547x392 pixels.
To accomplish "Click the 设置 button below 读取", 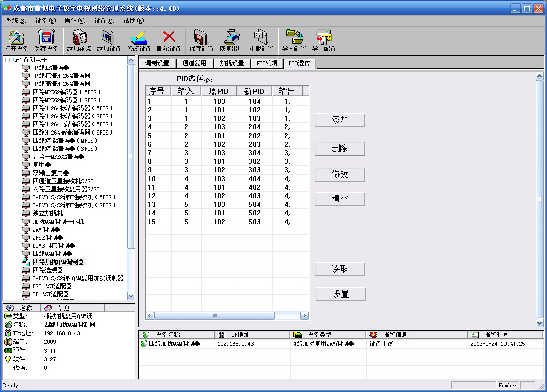I will 341,294.
